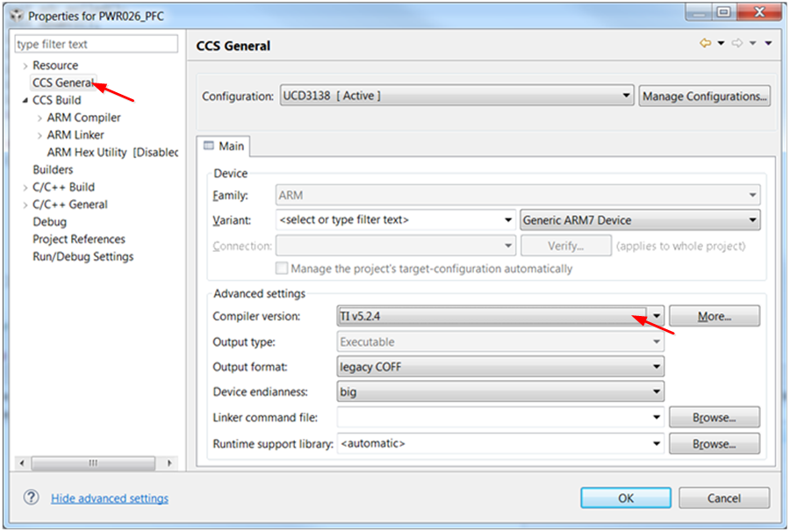Open the Output format legacy COFF dropdown
This screenshot has width=790, height=532.
pos(500,366)
